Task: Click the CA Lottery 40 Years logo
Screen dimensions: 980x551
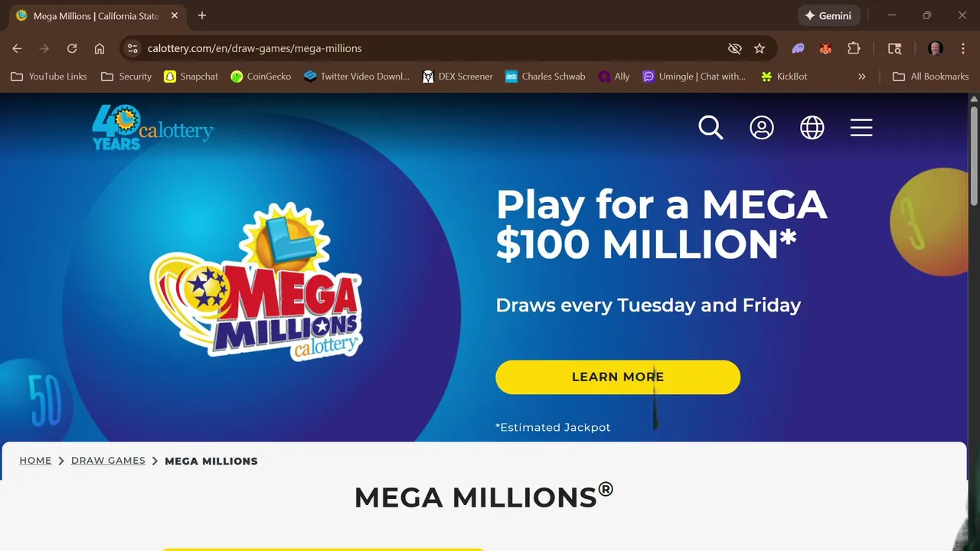Action: [153, 126]
